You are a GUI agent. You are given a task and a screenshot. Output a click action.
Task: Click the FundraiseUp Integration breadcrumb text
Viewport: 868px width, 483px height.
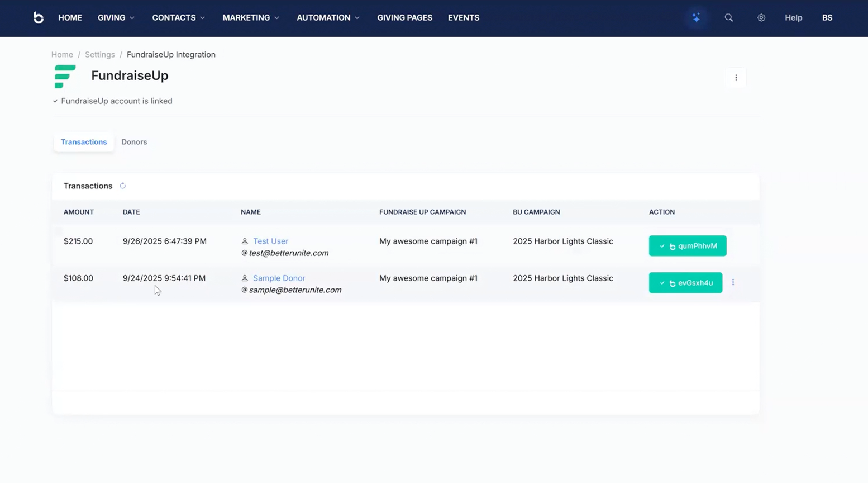171,55
